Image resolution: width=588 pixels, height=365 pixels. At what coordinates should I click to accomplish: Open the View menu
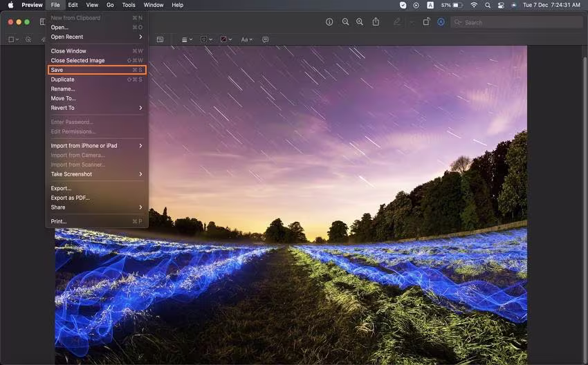tap(92, 5)
